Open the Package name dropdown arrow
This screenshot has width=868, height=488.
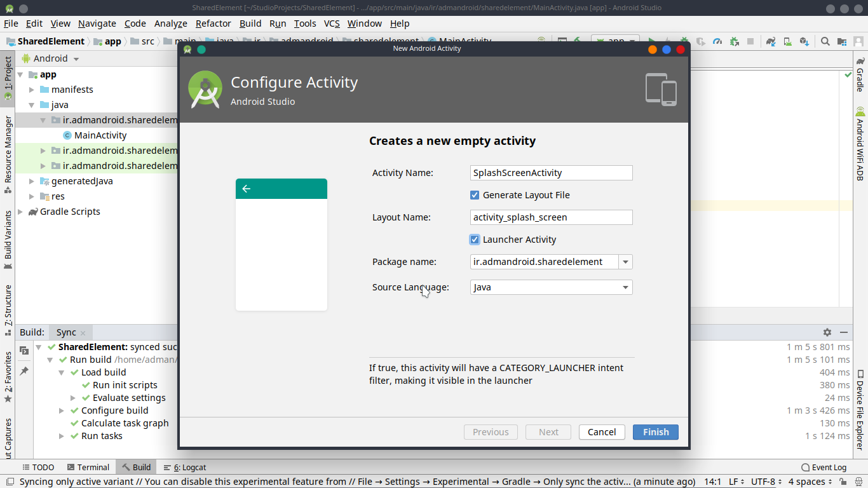[x=626, y=262]
